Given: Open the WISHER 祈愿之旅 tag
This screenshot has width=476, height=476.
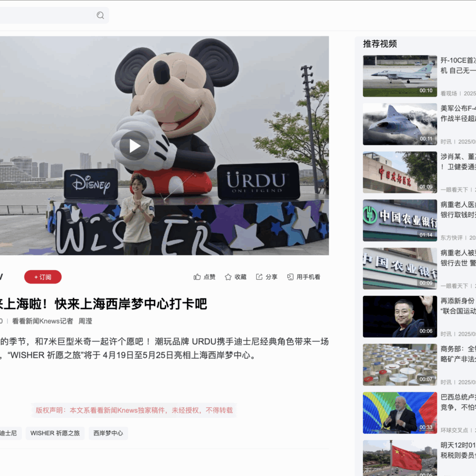Looking at the screenshot, I should (55, 433).
